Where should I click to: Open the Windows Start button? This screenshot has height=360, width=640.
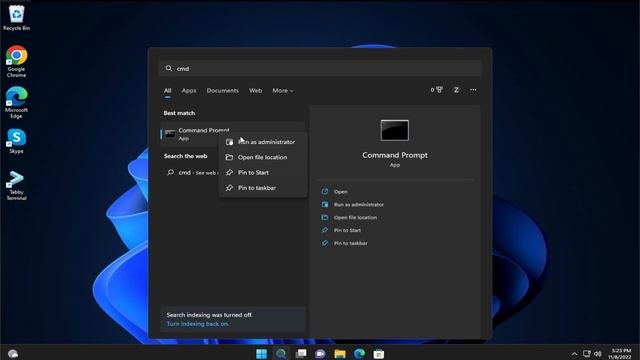point(261,353)
